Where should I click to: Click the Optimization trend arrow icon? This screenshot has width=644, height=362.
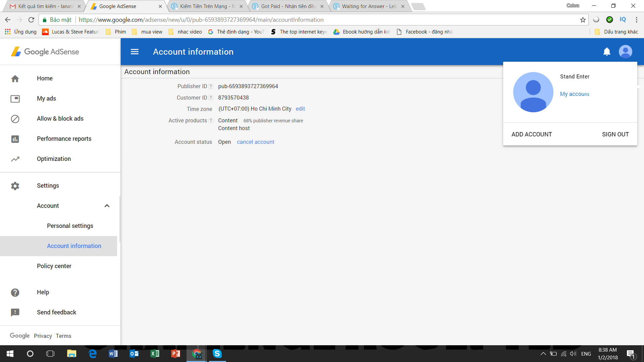click(x=15, y=159)
